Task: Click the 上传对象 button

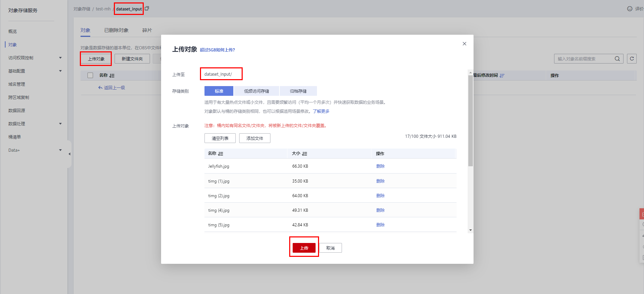Action: tap(96, 59)
